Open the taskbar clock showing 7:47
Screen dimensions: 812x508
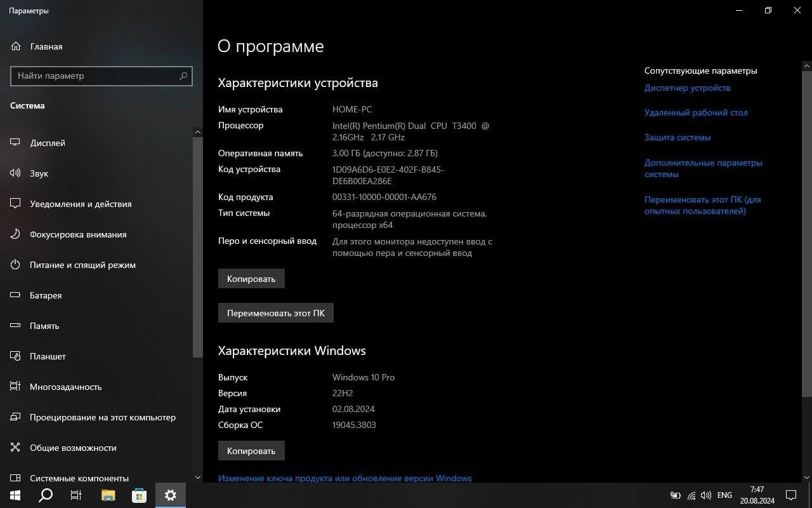(757, 495)
